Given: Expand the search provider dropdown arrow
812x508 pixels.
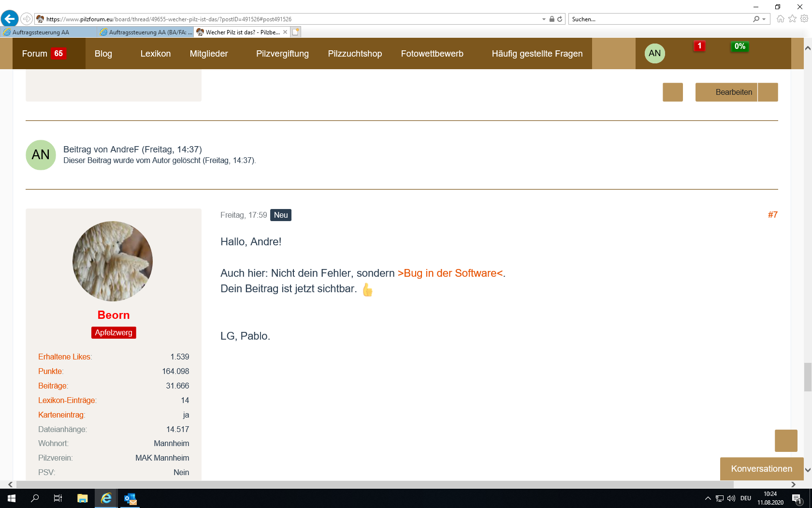Looking at the screenshot, I should pyautogui.click(x=764, y=19).
